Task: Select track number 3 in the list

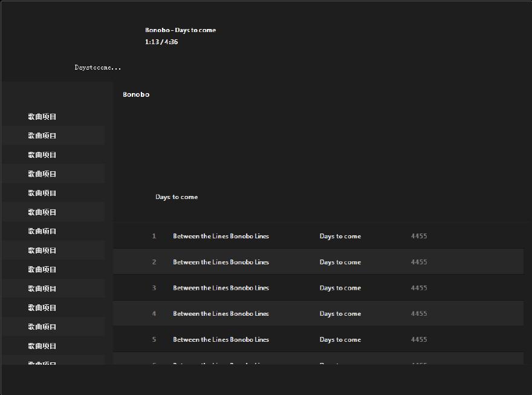Action: [x=154, y=288]
